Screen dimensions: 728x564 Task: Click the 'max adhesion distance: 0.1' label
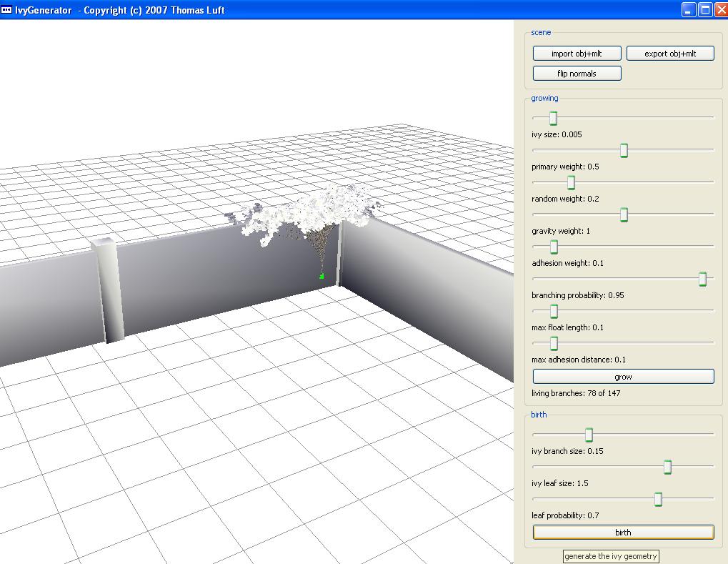tap(579, 359)
